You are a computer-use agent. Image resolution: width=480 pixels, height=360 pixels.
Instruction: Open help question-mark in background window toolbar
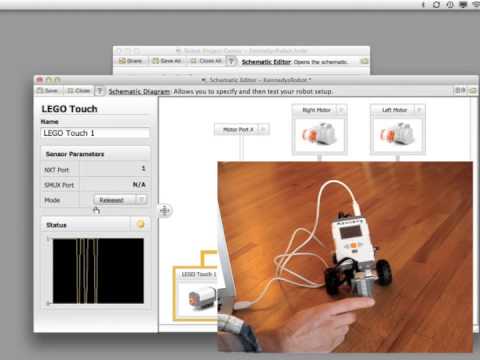tap(231, 61)
